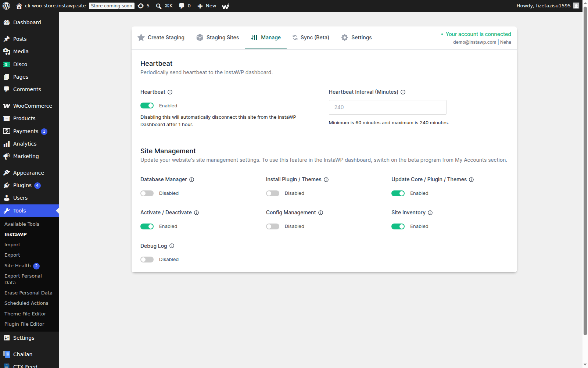Click info icon beside Database Manager
588x368 pixels.
tap(191, 179)
